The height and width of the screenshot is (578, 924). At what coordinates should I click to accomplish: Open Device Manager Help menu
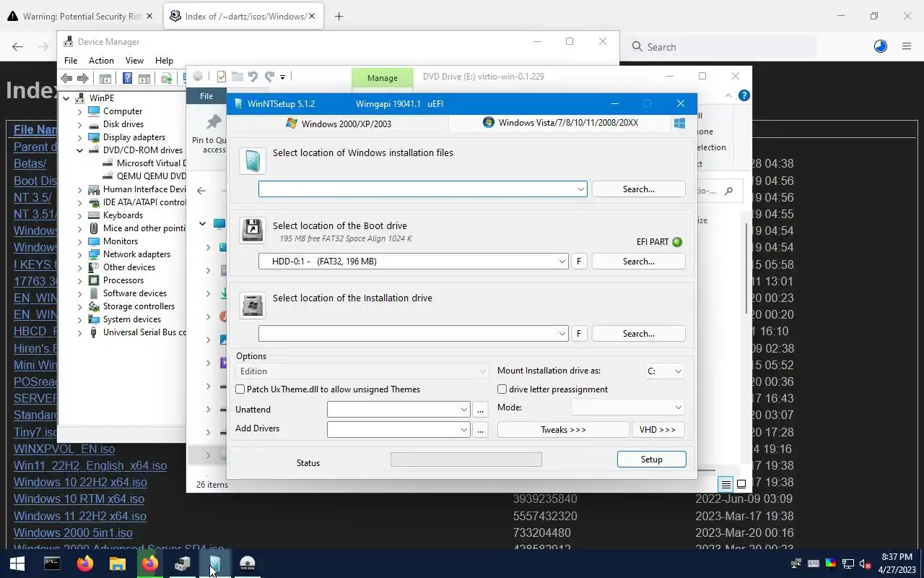click(164, 61)
